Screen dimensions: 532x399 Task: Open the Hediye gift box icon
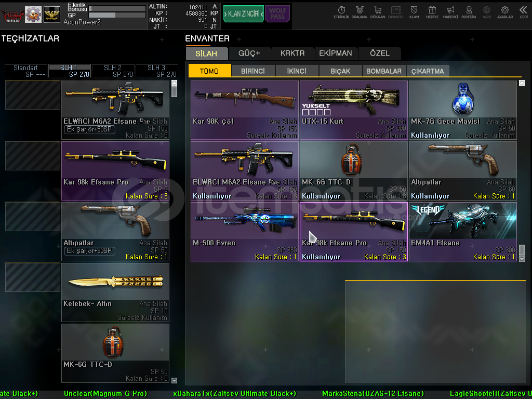(x=432, y=12)
